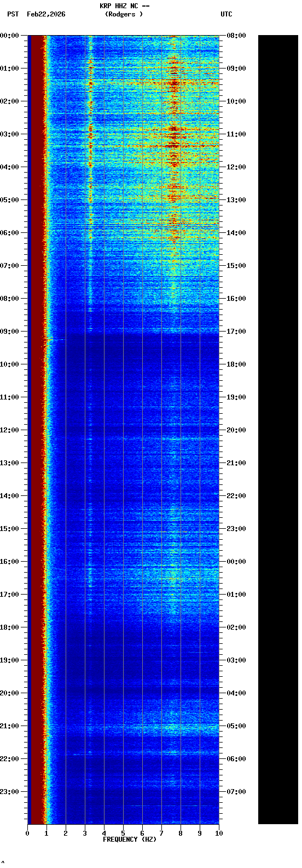Select the PST axis label 02:00

click(x=9, y=101)
